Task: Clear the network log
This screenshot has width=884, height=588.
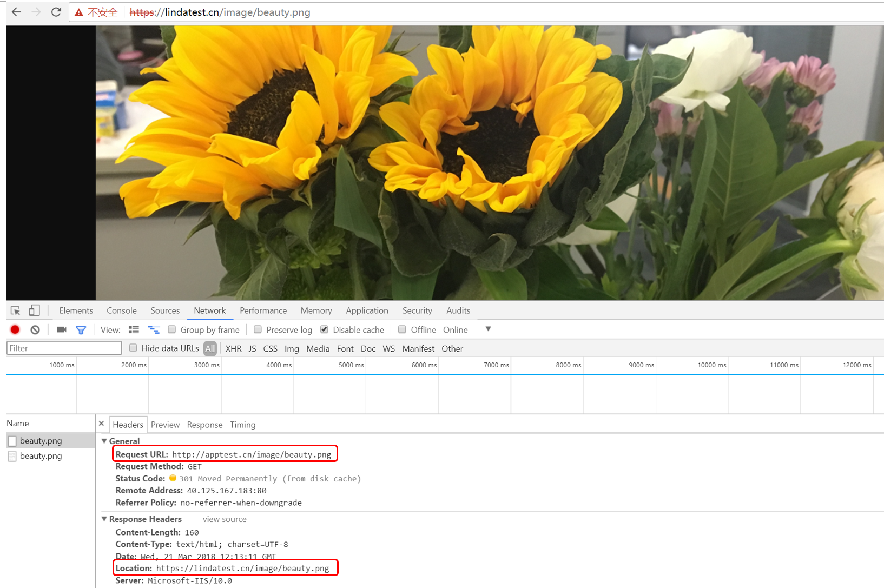Action: coord(35,329)
